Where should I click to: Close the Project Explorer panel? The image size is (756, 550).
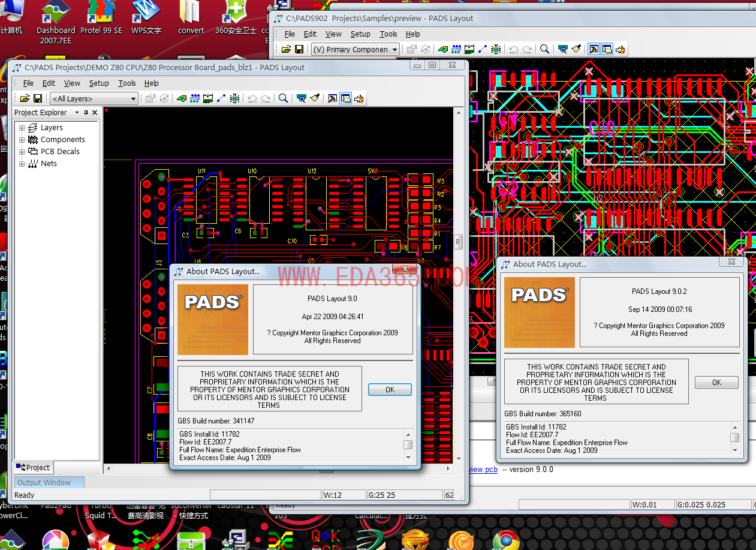pyautogui.click(x=95, y=113)
